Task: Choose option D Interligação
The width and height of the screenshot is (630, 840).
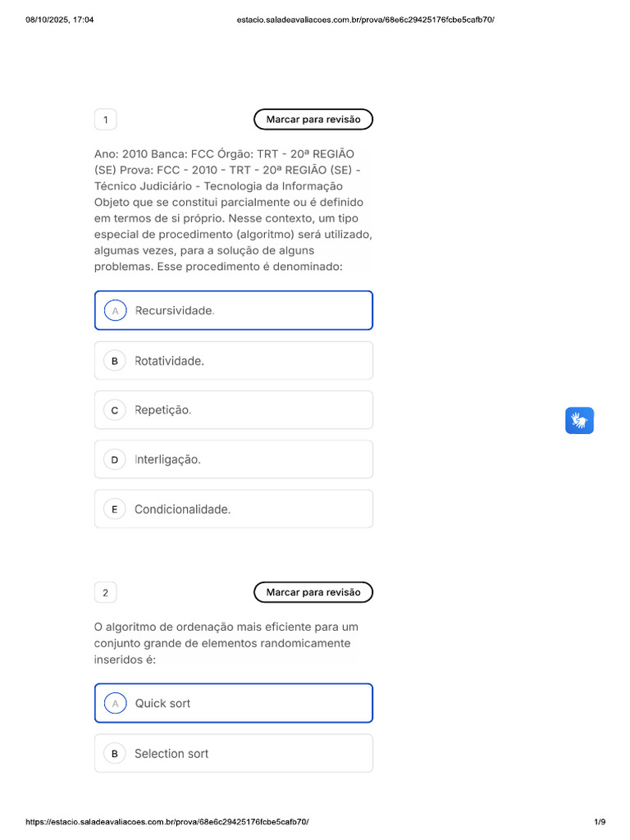Action: tap(234, 459)
